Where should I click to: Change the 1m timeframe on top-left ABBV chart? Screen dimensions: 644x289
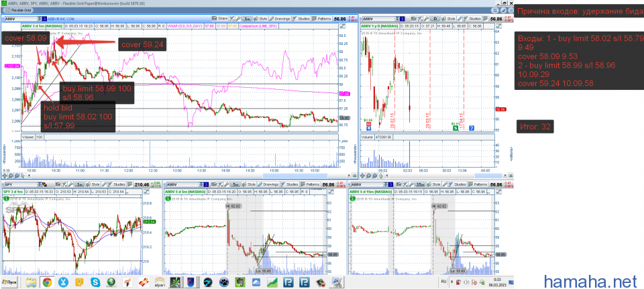247,19
